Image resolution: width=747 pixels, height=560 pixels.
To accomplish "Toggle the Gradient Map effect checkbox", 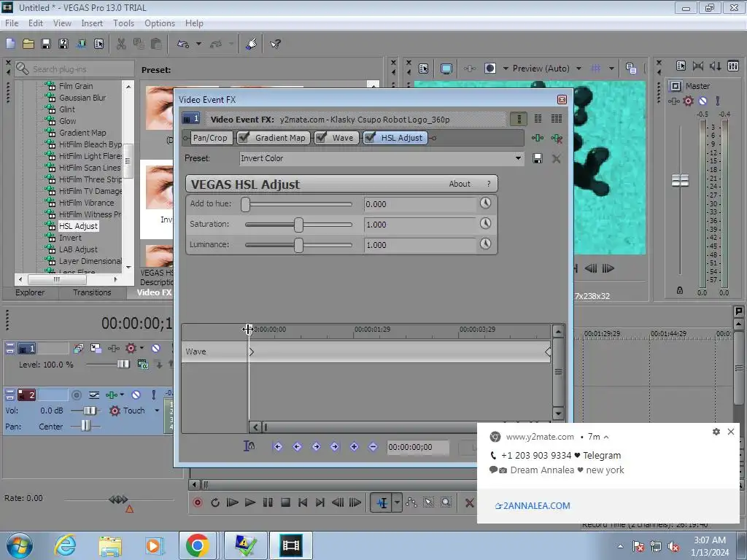I will (244, 138).
